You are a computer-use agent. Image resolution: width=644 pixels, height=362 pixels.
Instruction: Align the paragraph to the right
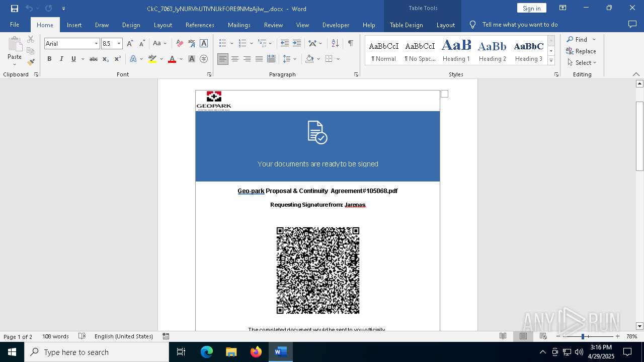point(247,59)
